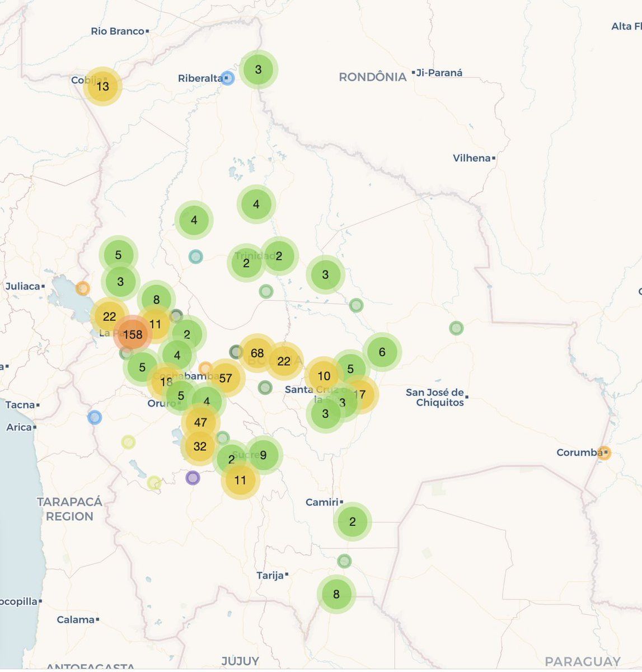Click green cluster of 8 southeast of Tarija
Image resolution: width=642 pixels, height=672 pixels.
(x=336, y=594)
